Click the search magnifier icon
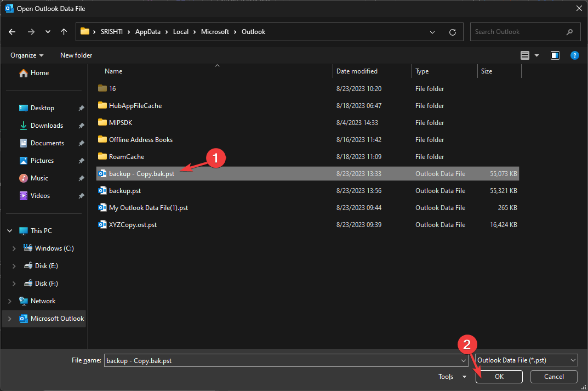The height and width of the screenshot is (391, 588). pyautogui.click(x=569, y=32)
